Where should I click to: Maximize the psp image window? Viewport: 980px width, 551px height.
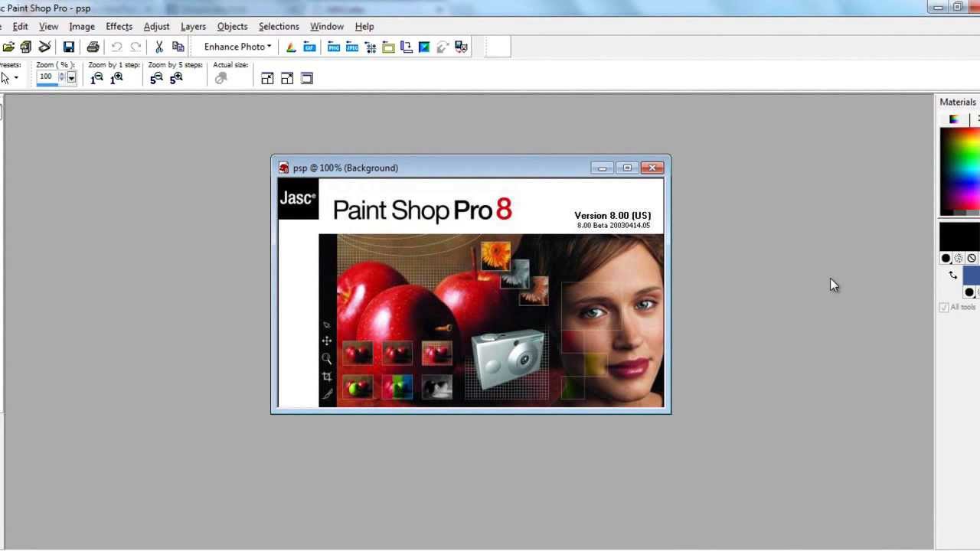click(627, 168)
